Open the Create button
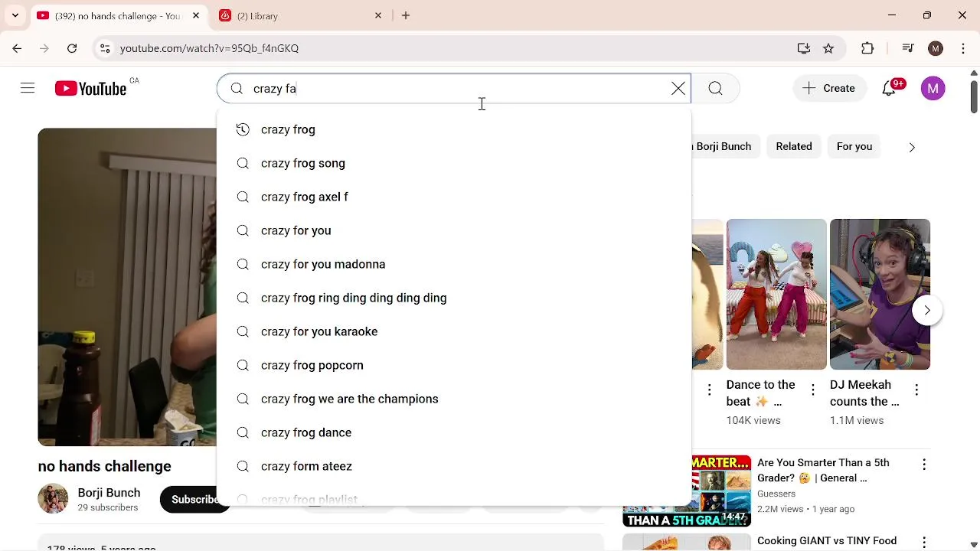Viewport: 980px width, 551px height. click(x=828, y=89)
